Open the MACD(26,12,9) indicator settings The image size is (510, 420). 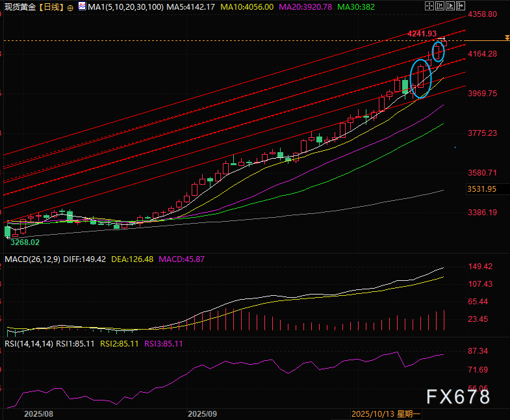click(31, 259)
